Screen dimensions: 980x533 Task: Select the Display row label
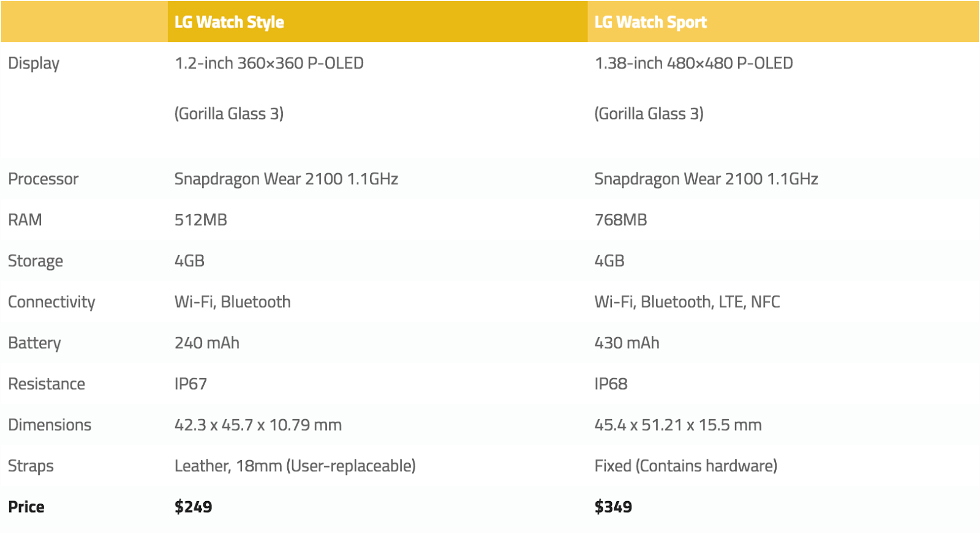(x=34, y=64)
